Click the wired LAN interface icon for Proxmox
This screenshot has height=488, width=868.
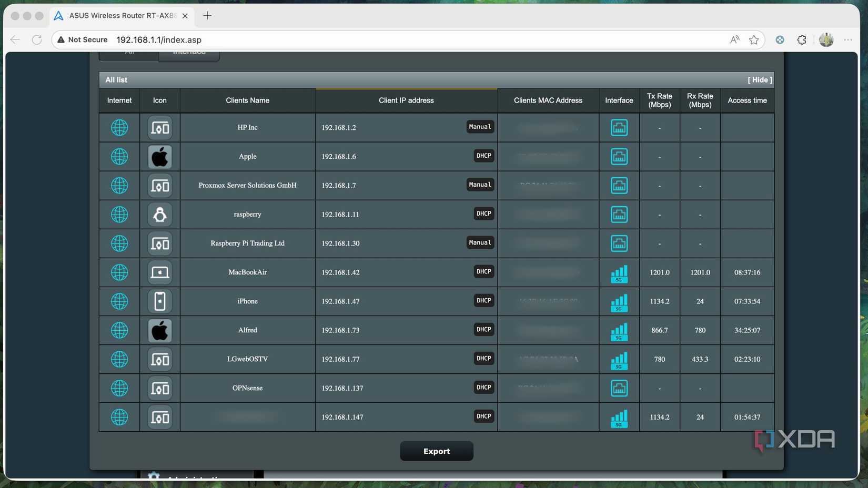[619, 185]
